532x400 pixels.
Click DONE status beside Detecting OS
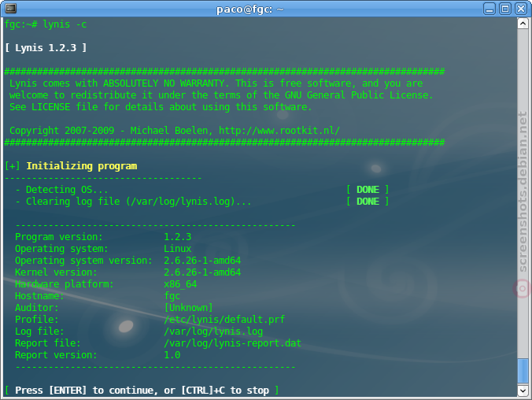point(368,190)
